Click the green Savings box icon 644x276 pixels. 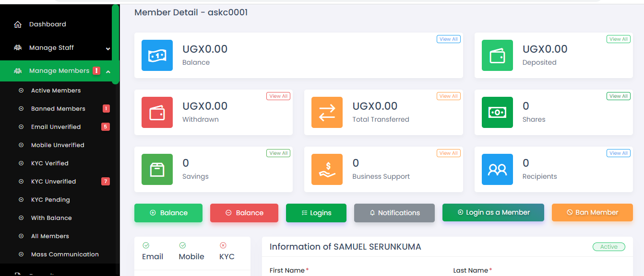point(157,170)
